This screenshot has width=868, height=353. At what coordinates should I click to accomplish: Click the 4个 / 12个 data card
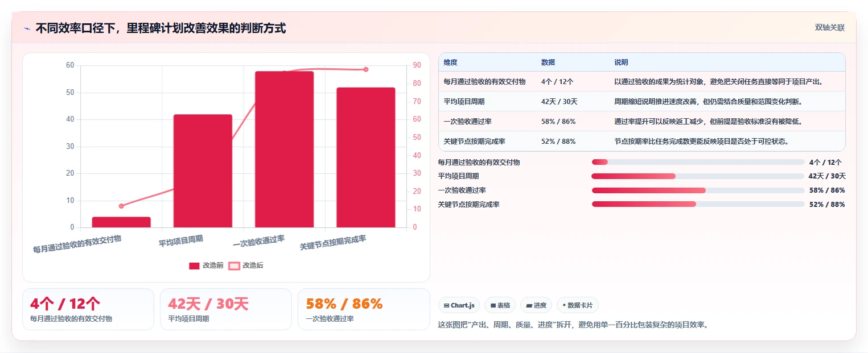(88, 309)
